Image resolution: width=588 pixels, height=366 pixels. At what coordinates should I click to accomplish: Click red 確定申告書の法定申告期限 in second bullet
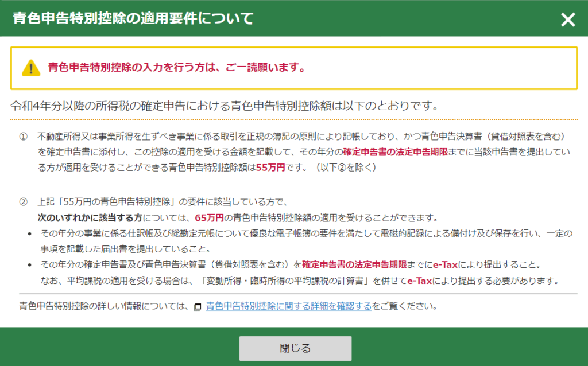[354, 265]
